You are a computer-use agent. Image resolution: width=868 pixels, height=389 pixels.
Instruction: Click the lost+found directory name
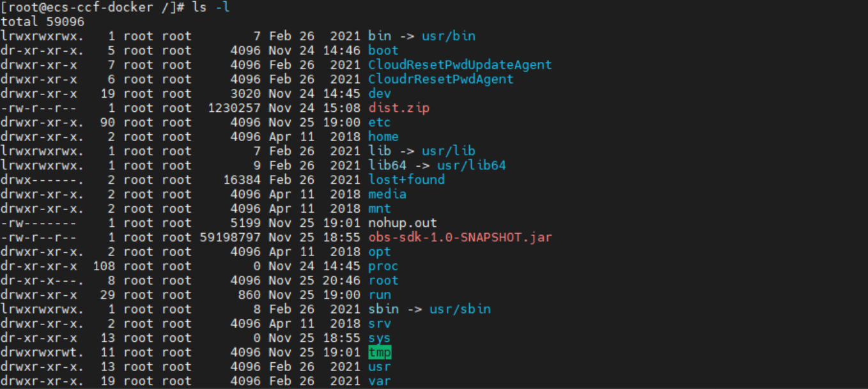pyautogui.click(x=407, y=179)
